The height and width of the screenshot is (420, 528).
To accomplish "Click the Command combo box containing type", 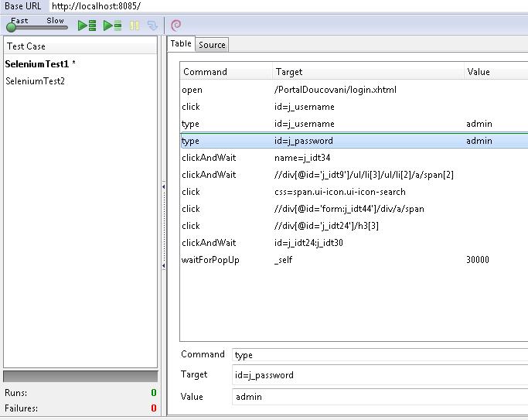I will tap(380, 355).
